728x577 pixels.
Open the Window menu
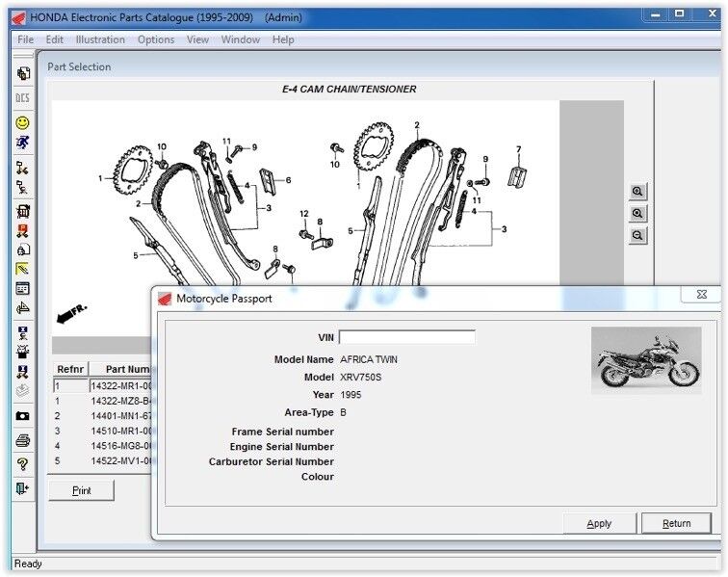[241, 39]
